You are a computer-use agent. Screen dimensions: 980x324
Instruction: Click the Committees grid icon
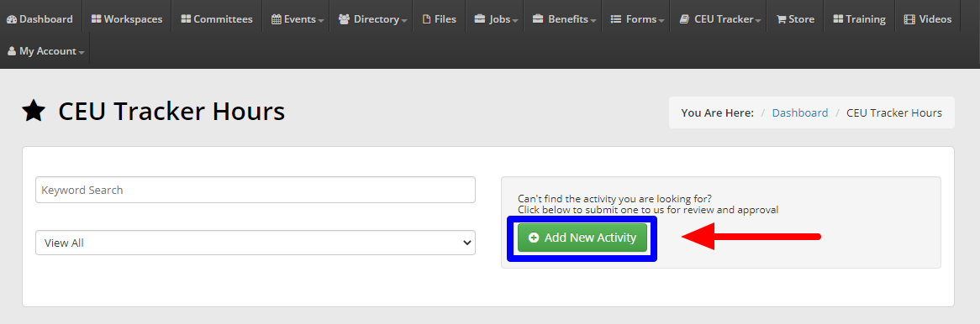186,19
